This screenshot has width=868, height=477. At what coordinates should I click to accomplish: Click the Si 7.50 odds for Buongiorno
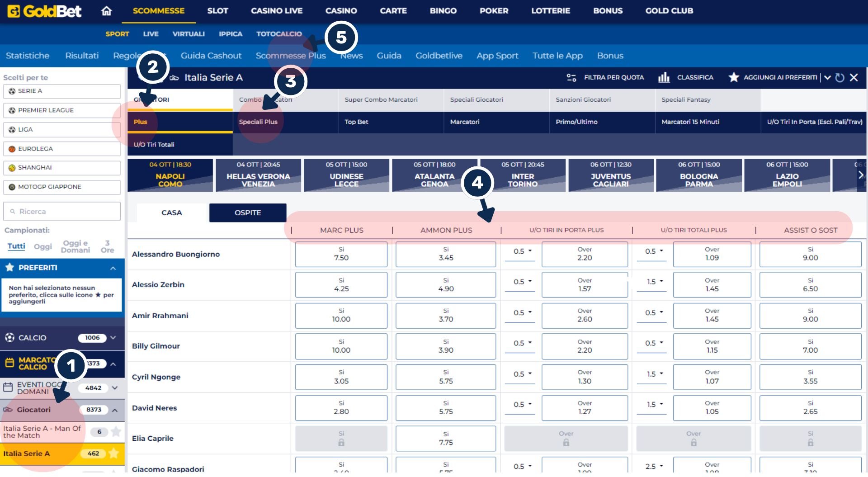pyautogui.click(x=341, y=254)
